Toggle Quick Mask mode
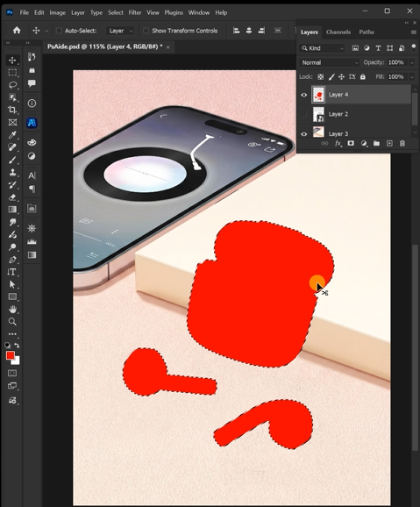The height and width of the screenshot is (507, 420). (x=12, y=373)
